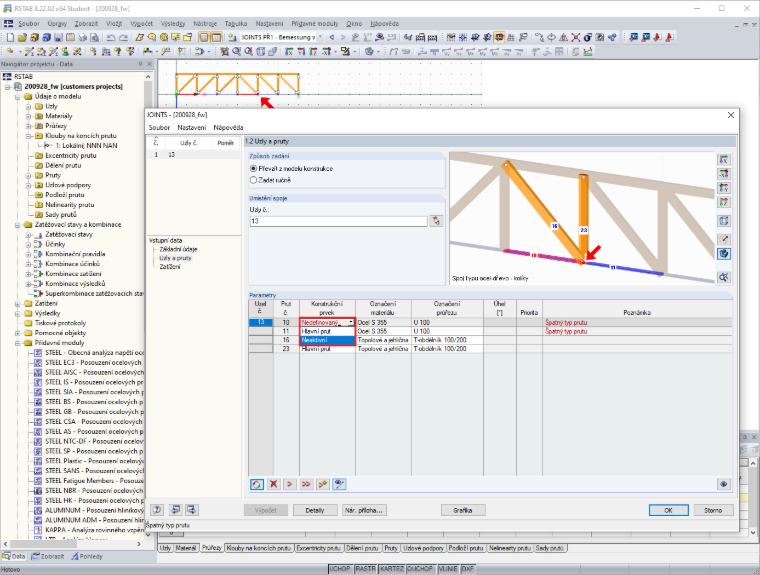Choose 'Neaktivní' in the dropdown list
Image resolution: width=760 pixels, height=575 pixels.
point(327,340)
